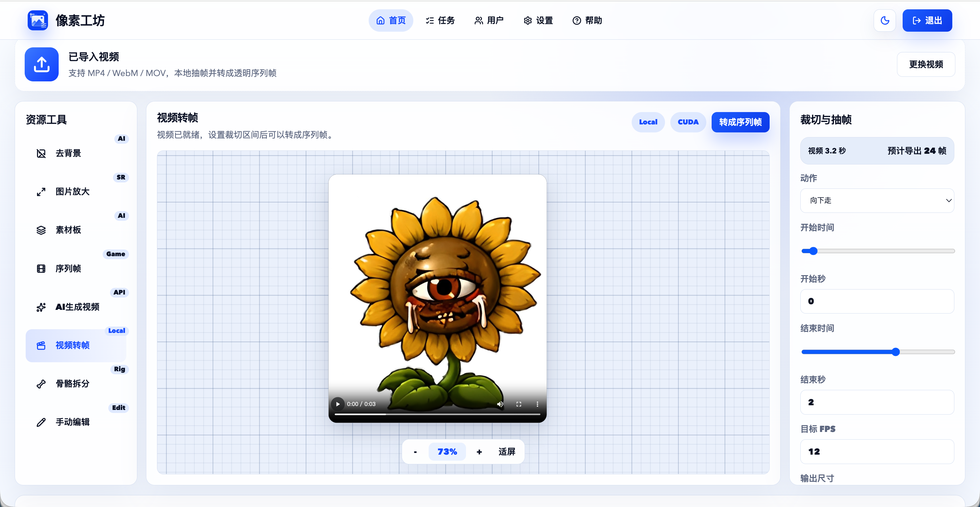The height and width of the screenshot is (507, 980).
Task: Focus the 开始秒 input field
Action: 877,302
